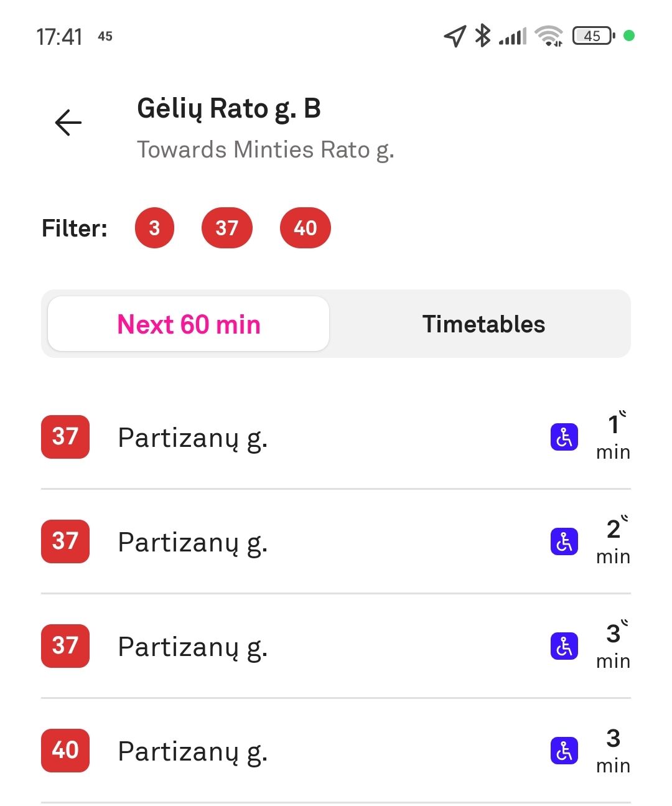Tap the back arrow icon
The width and height of the screenshot is (672, 806).
[68, 123]
